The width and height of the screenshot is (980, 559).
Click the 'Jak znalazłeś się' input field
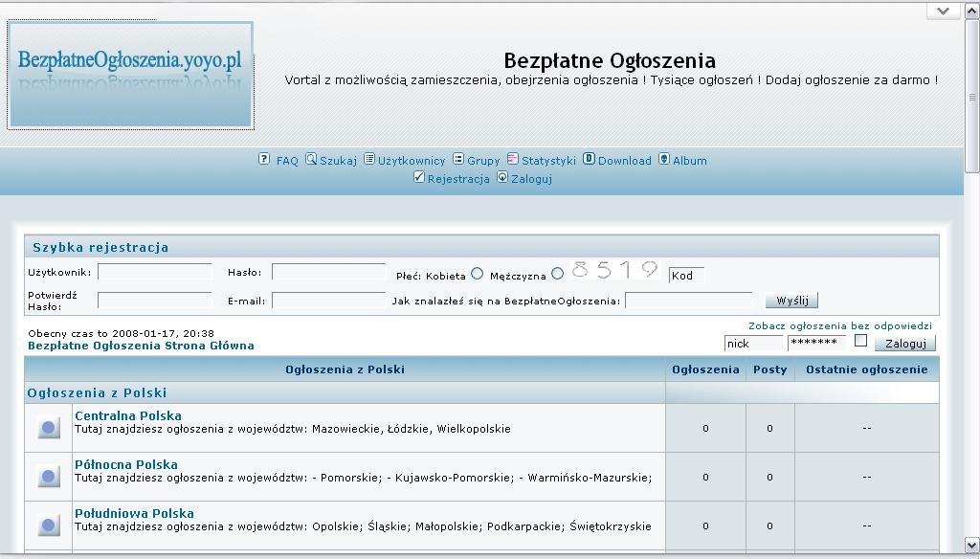click(689, 301)
